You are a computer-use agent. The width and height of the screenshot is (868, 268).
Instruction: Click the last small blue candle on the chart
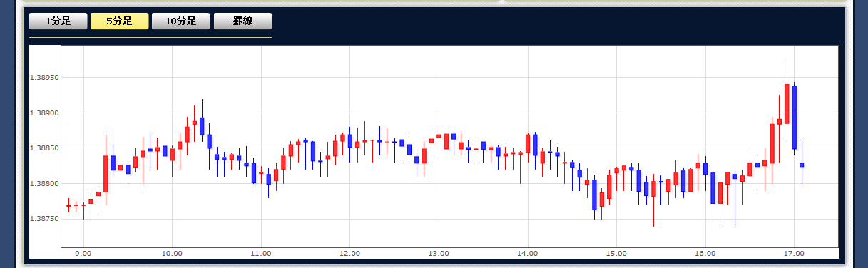pos(802,165)
